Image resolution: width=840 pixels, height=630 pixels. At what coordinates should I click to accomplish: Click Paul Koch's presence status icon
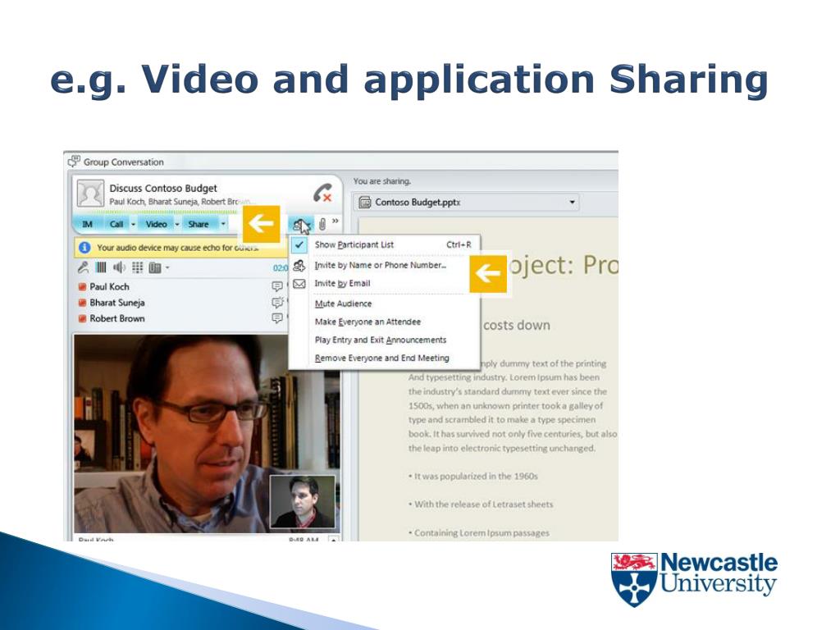click(x=83, y=287)
